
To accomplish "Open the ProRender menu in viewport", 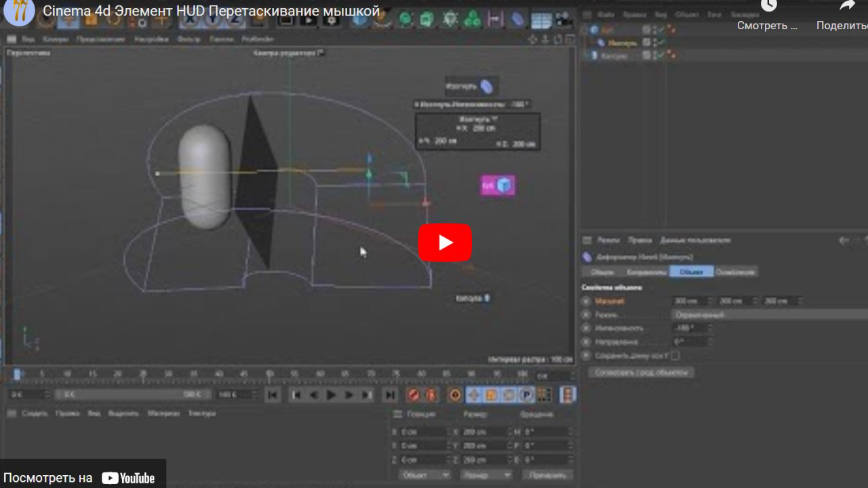I will (257, 39).
